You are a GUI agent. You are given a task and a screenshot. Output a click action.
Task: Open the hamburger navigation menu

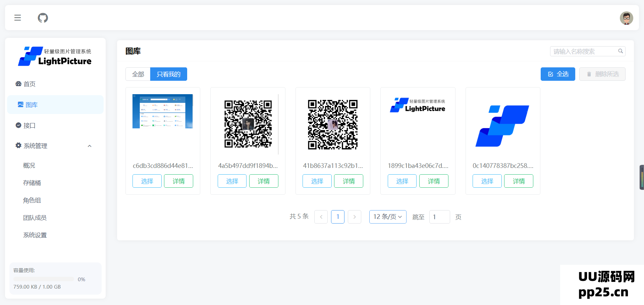pyautogui.click(x=17, y=18)
